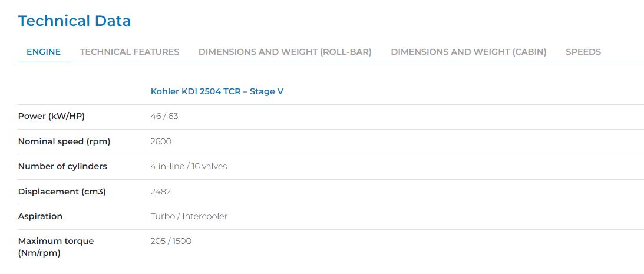The height and width of the screenshot is (274, 644).
Task: Open the Technical Features tab
Action: coord(130,52)
